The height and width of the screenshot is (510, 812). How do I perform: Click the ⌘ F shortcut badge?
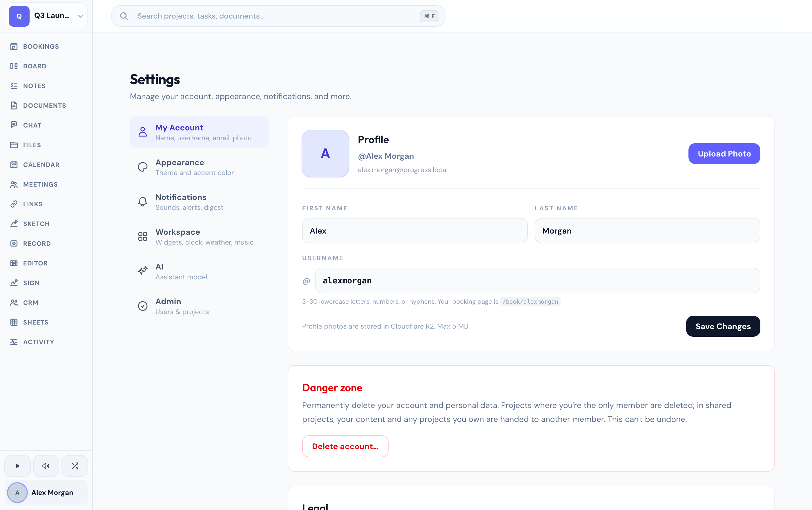pyautogui.click(x=429, y=16)
